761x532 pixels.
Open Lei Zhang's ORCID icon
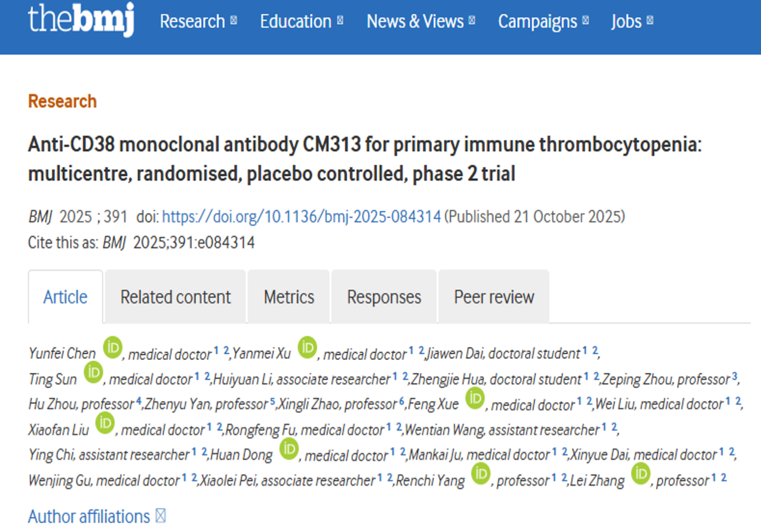pos(641,474)
